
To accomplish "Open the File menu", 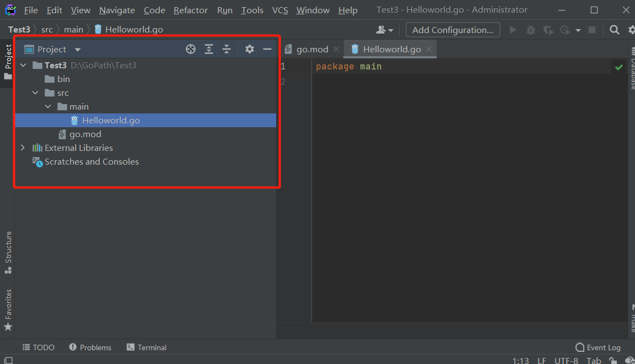I will pos(31,10).
